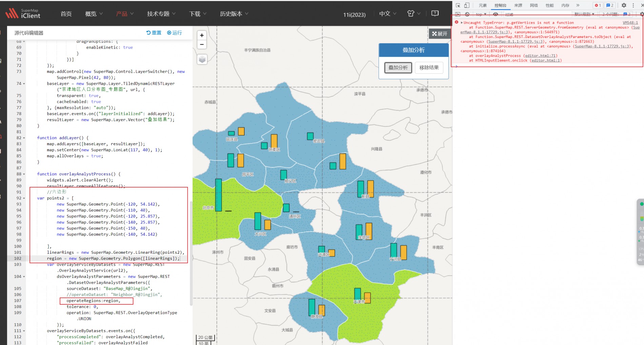Image resolution: width=644 pixels, height=345 pixels.
Task: Show more DevTools tabs chevron
Action: tap(578, 5)
